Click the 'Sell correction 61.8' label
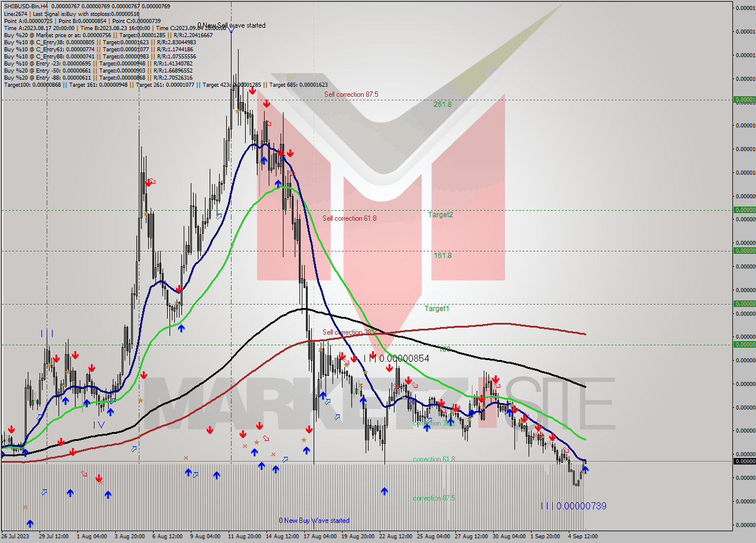 (x=349, y=218)
